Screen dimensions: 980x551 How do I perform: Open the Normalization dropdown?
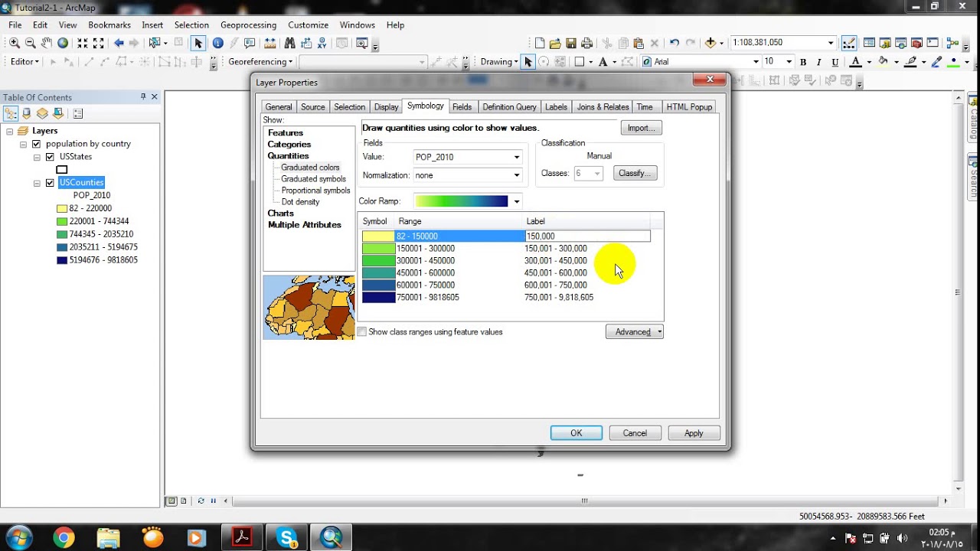click(x=517, y=175)
